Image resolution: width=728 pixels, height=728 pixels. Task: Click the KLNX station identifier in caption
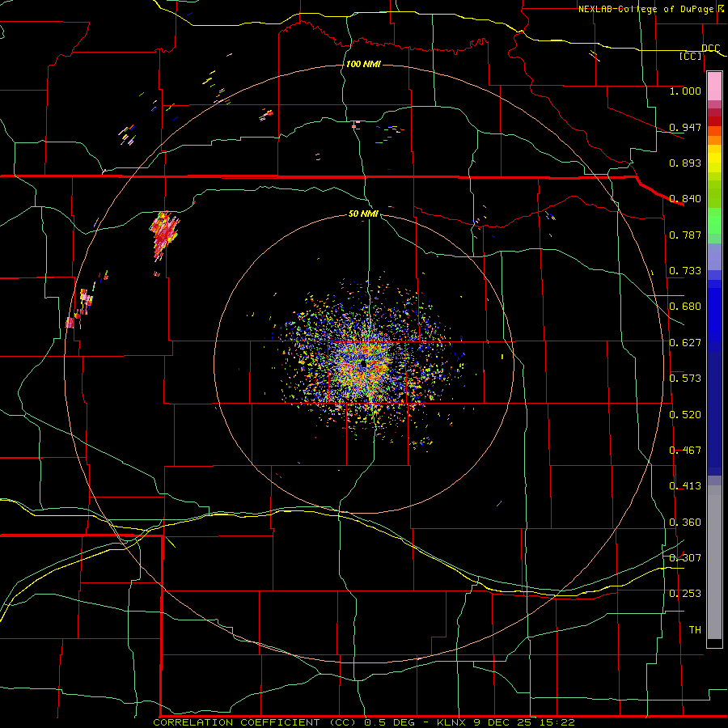pos(453,722)
